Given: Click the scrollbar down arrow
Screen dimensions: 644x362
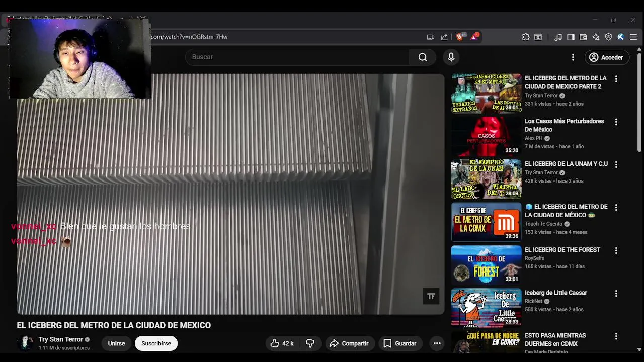Looking at the screenshot, I should pos(639,349).
